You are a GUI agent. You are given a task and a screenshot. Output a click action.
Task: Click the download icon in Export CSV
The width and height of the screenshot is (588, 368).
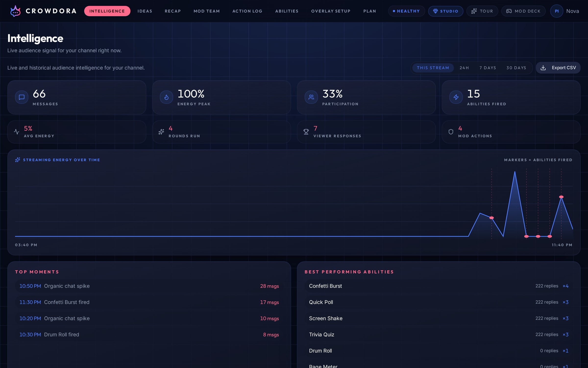click(543, 68)
